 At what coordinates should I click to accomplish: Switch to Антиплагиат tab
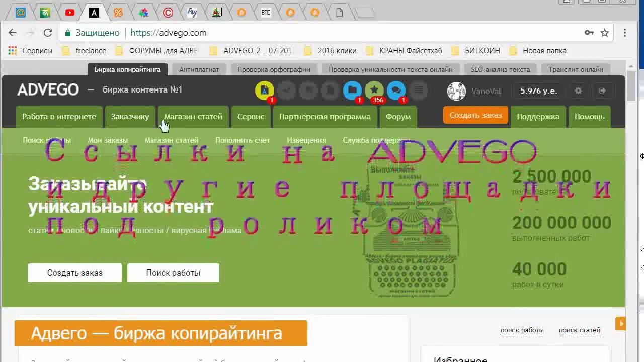click(x=199, y=69)
